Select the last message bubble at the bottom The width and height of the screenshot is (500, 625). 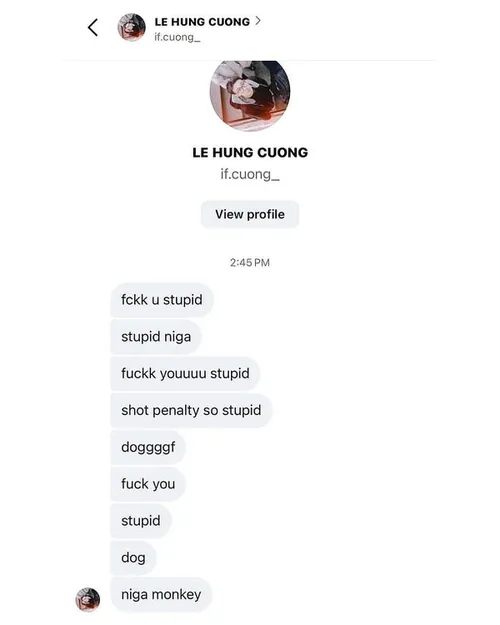161,595
